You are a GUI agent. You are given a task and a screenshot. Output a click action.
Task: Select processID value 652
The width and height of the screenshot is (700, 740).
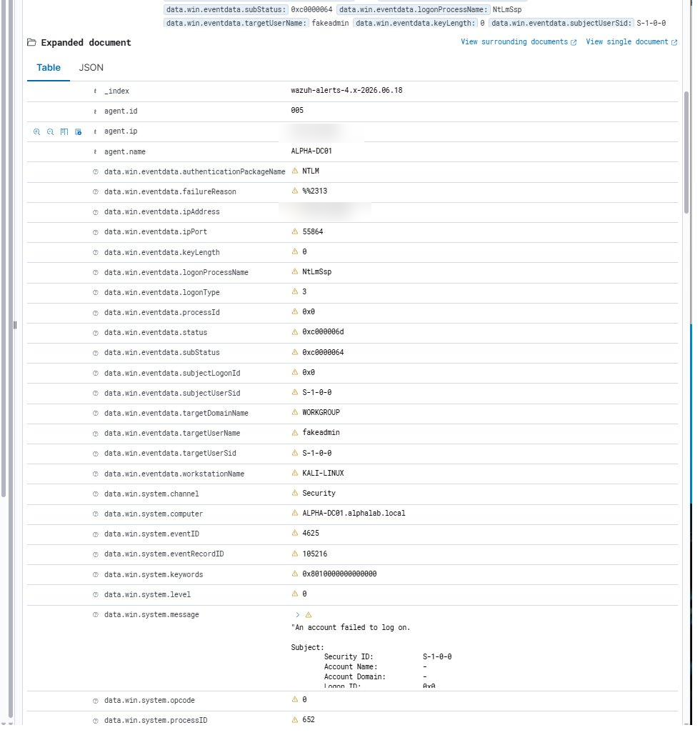click(309, 720)
